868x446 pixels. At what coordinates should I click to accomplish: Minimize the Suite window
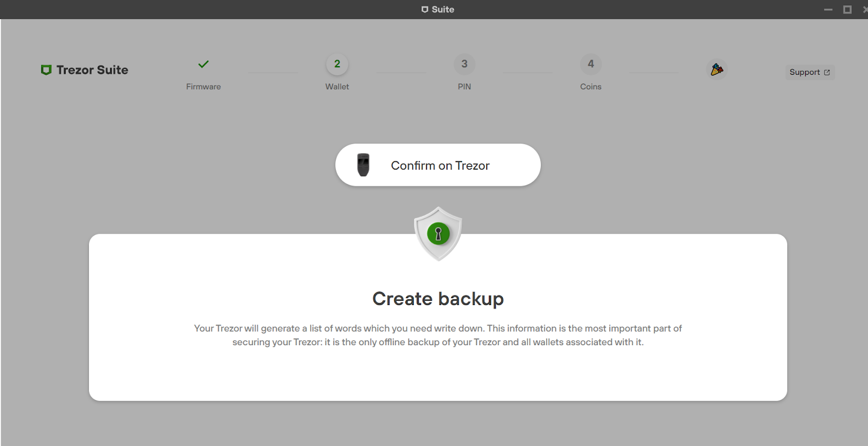pos(828,10)
